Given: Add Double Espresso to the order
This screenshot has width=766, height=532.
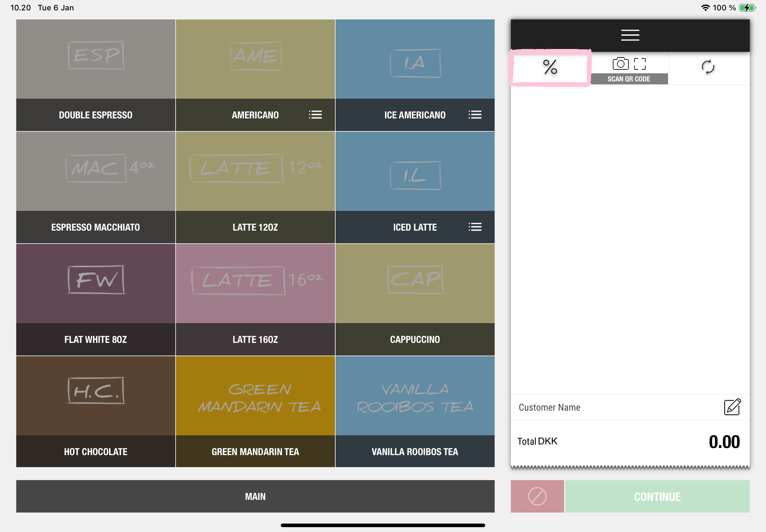Looking at the screenshot, I should pos(96,75).
